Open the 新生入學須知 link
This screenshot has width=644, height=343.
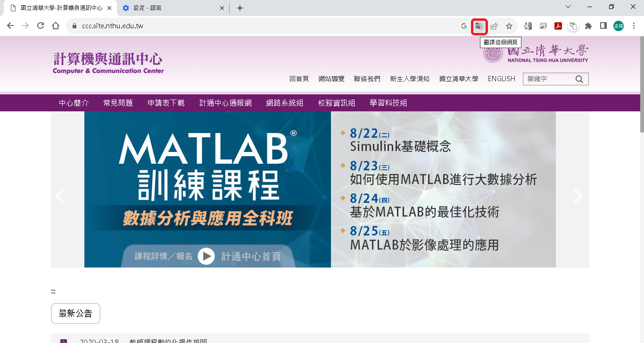click(410, 79)
